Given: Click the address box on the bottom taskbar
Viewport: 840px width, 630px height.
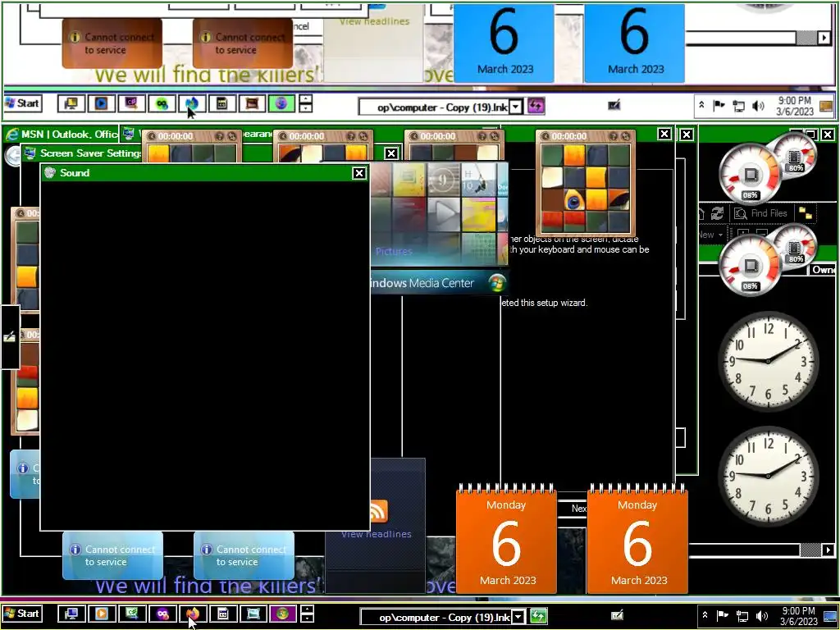Looking at the screenshot, I should coord(436,617).
